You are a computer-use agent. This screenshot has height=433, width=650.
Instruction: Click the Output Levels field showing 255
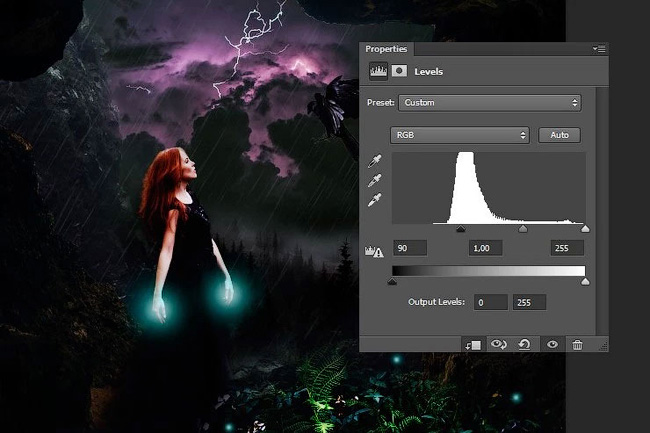(x=529, y=302)
